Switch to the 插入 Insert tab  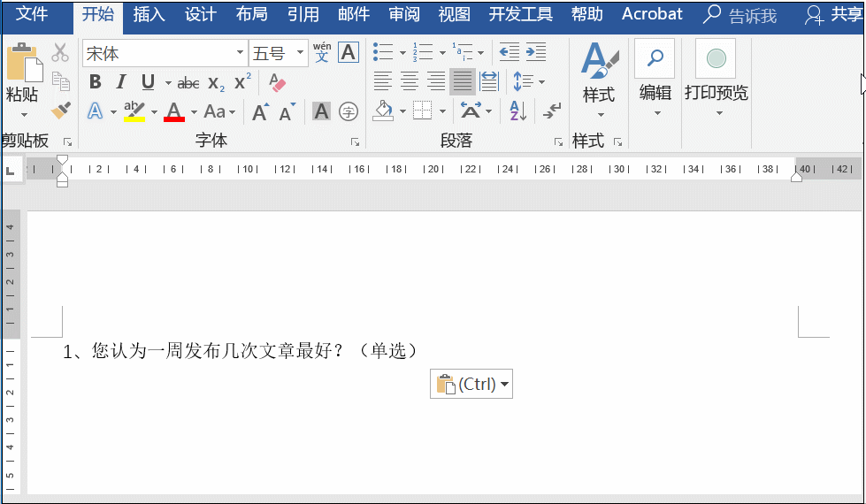pos(149,14)
